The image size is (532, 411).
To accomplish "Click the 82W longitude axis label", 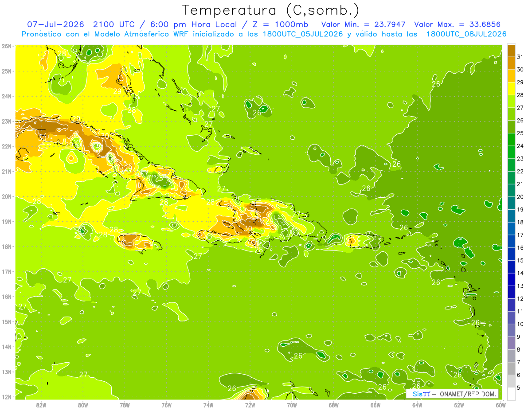I will [41, 405].
